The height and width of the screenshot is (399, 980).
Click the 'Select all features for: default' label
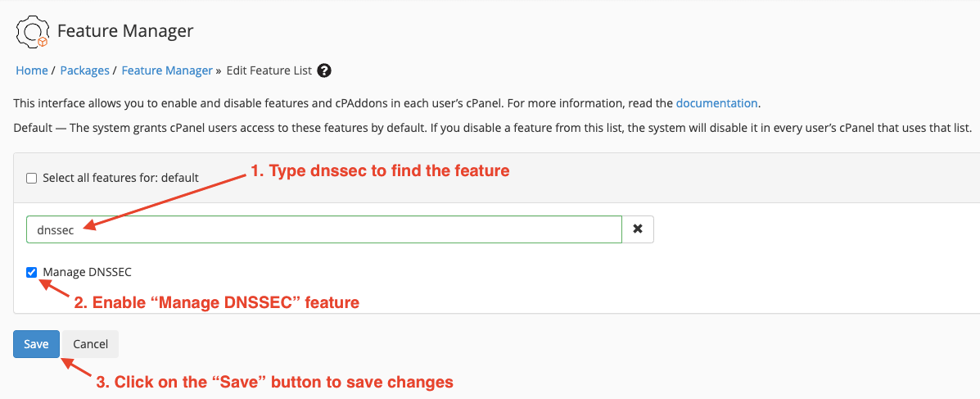(x=120, y=179)
